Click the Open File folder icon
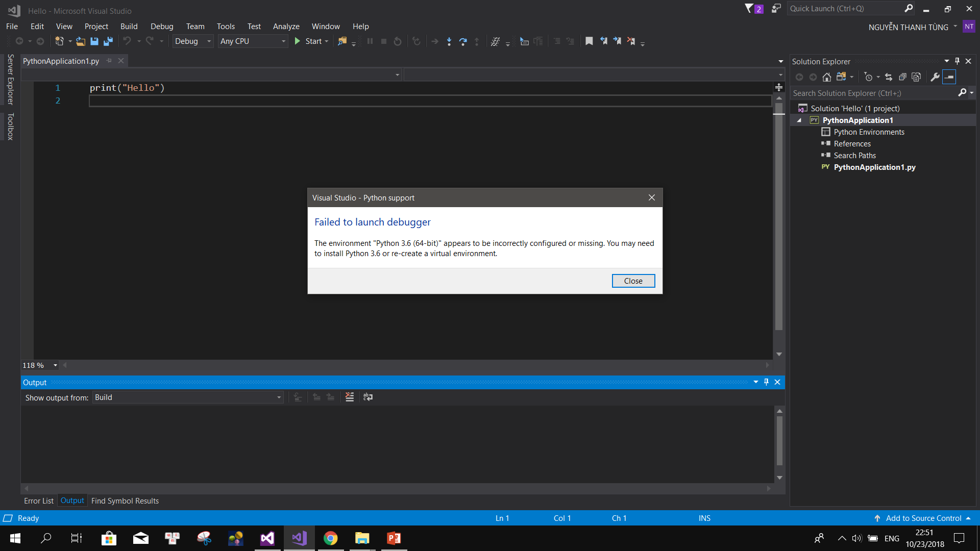980x551 pixels. (x=81, y=41)
